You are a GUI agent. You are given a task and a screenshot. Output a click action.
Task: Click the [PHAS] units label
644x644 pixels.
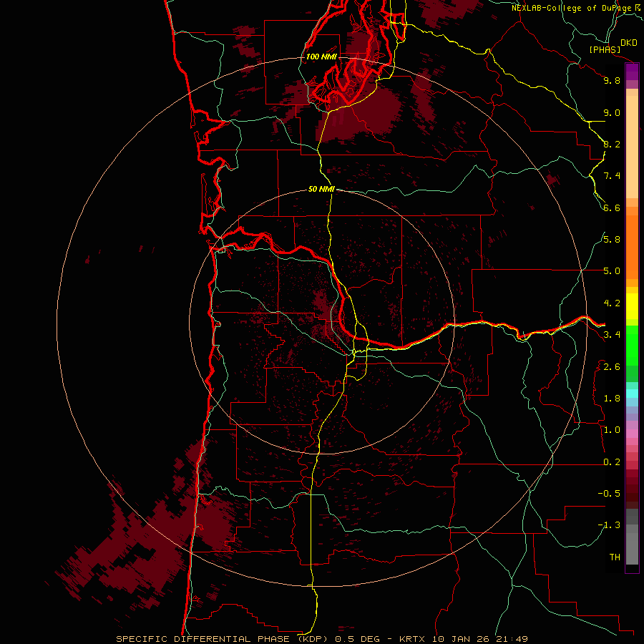[x=605, y=50]
